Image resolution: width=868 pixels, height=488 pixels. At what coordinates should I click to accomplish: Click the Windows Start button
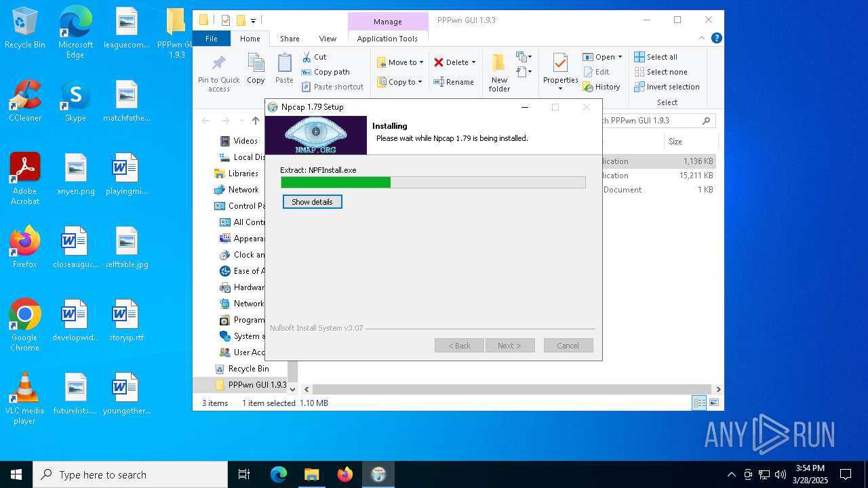(x=16, y=474)
